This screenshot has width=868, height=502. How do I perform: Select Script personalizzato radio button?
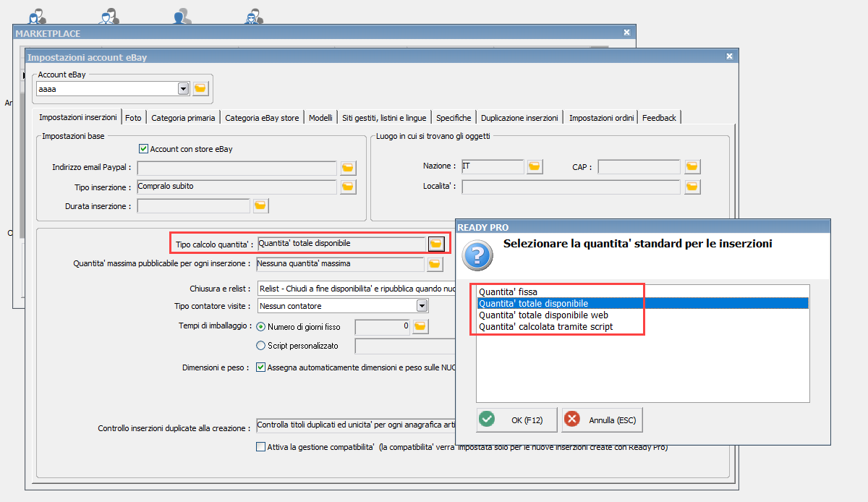(x=261, y=346)
